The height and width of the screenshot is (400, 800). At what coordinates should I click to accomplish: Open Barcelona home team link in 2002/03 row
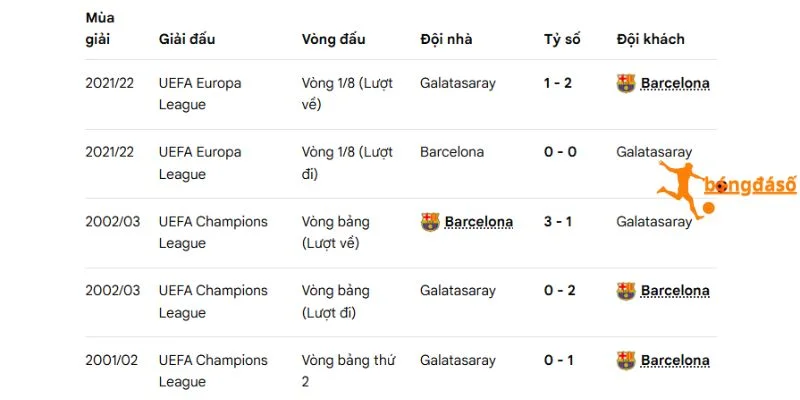(x=479, y=222)
